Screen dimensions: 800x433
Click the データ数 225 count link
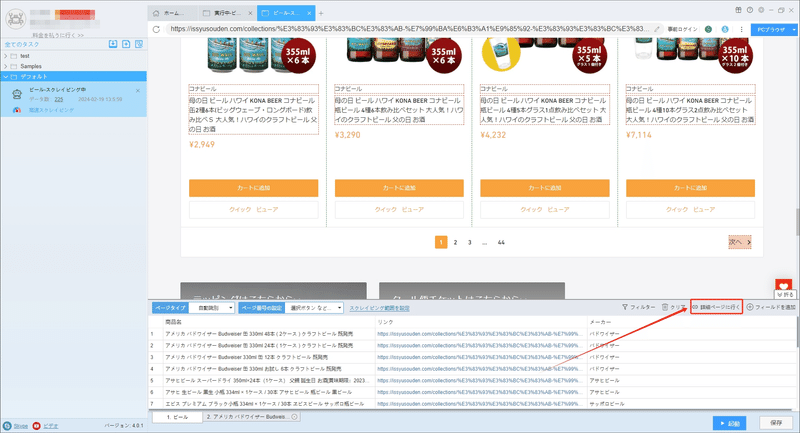point(59,99)
